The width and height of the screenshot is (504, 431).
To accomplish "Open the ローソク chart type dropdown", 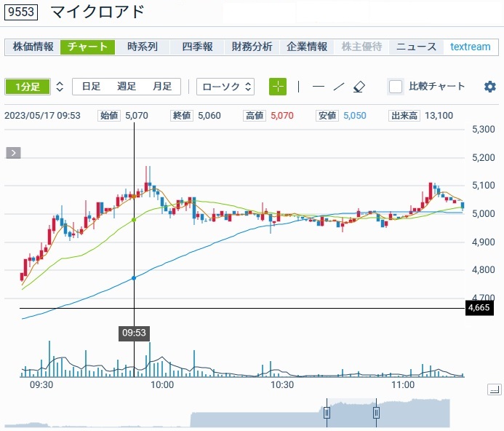I will (x=225, y=87).
